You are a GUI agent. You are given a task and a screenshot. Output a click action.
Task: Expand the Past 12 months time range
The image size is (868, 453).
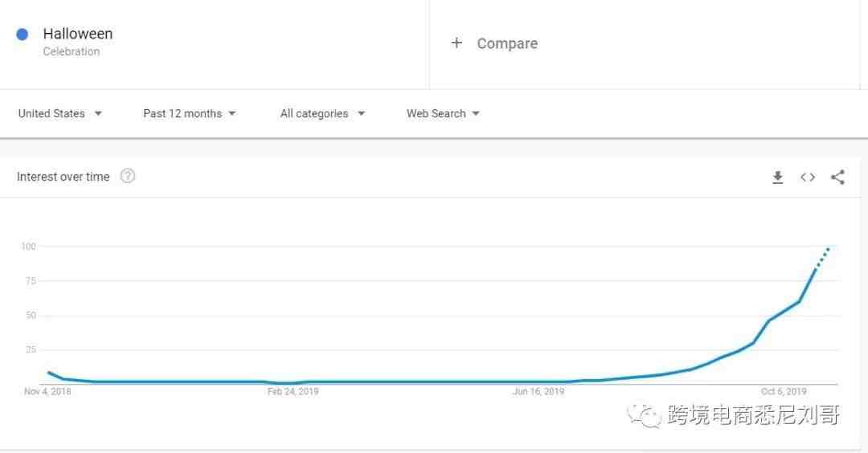[190, 113]
